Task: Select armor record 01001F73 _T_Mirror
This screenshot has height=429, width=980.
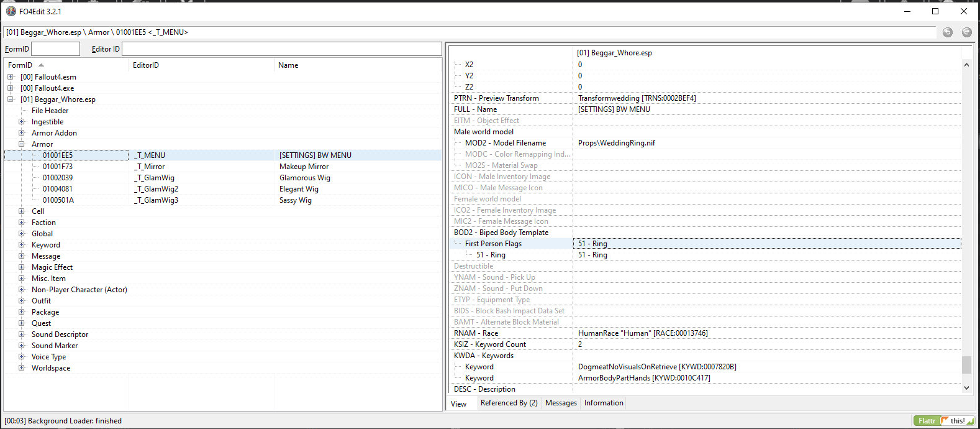Action: tap(223, 167)
